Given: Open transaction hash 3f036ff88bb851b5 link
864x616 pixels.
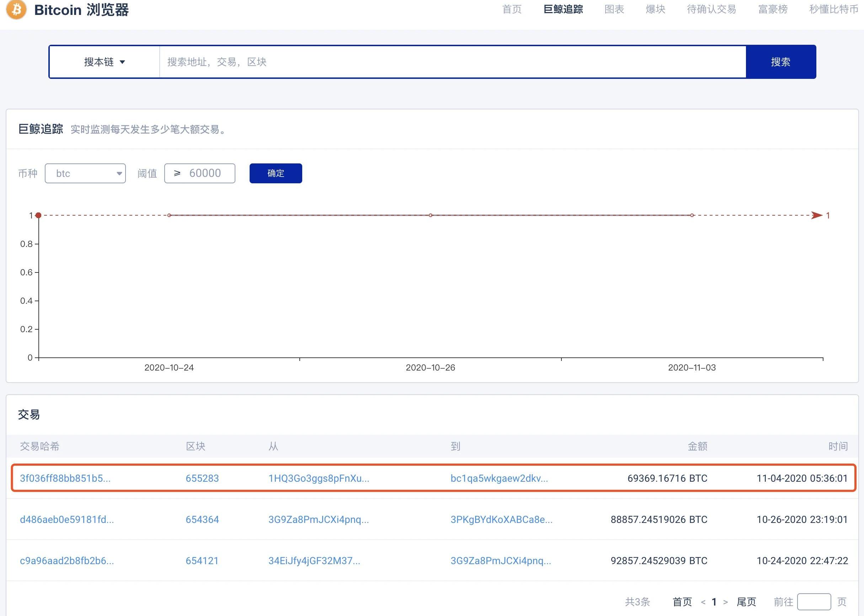Looking at the screenshot, I should (65, 478).
